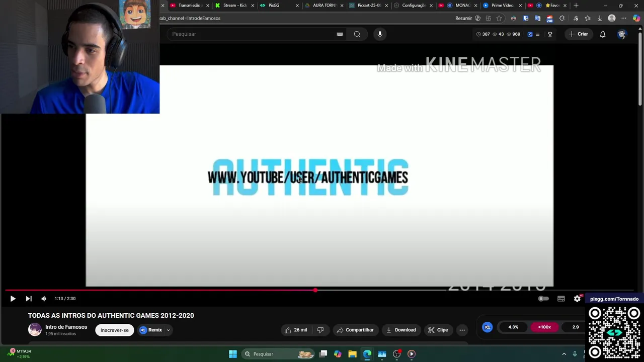Open the Clipe scissors button
The height and width of the screenshot is (362, 644).
coord(438,330)
